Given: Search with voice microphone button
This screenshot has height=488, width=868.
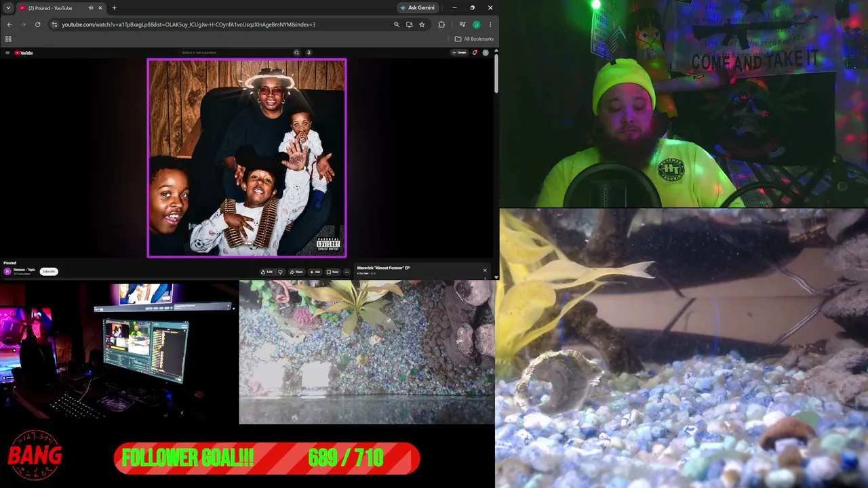Looking at the screenshot, I should (x=309, y=52).
